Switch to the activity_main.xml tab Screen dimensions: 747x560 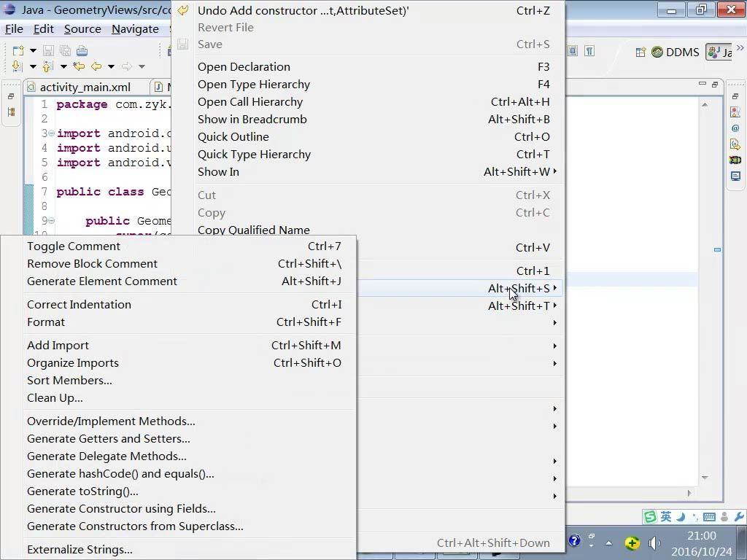(x=85, y=87)
